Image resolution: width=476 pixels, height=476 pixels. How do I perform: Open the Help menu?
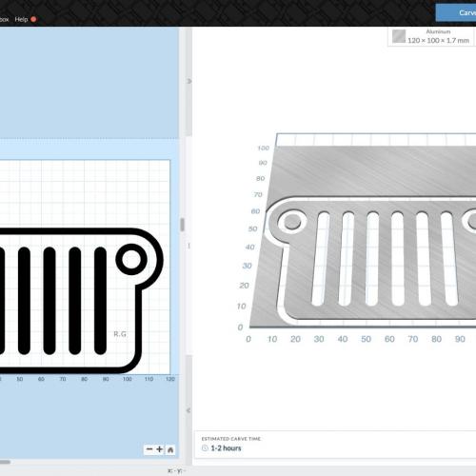click(21, 19)
